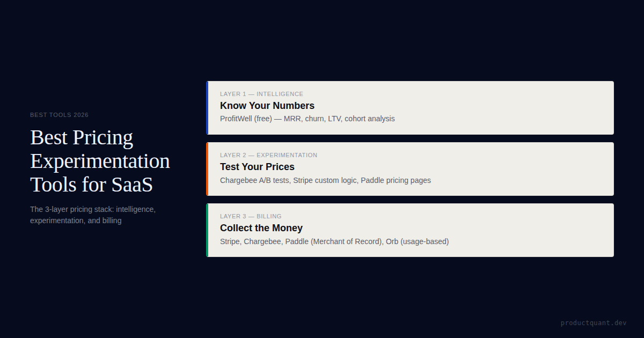Visit the productquant.dev watermark link
The width and height of the screenshot is (644, 338).
coord(594,323)
